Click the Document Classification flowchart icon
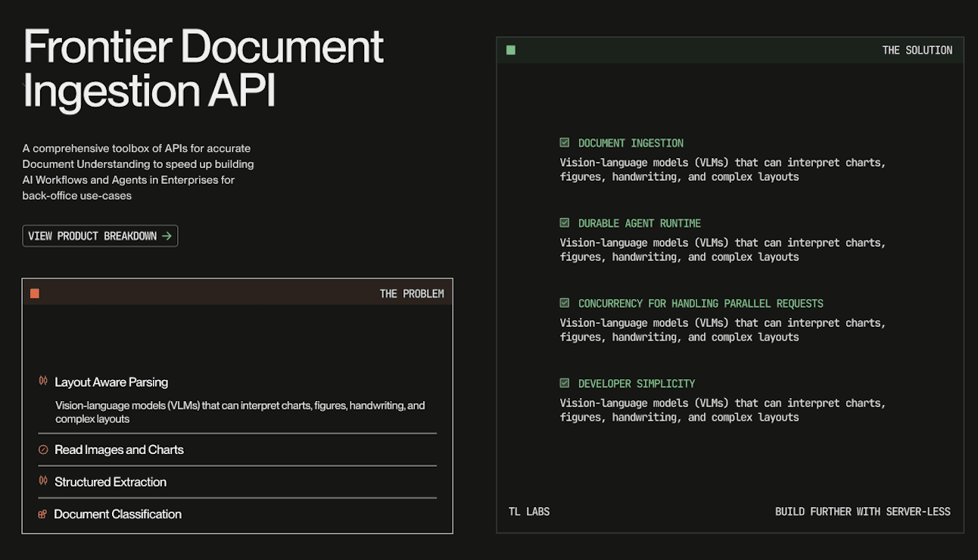978x560 pixels. click(x=42, y=514)
